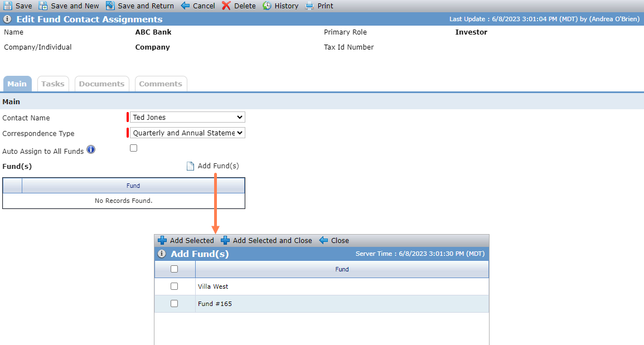Click the ABC Bank name value
This screenshot has height=345, width=644.
coord(153,32)
